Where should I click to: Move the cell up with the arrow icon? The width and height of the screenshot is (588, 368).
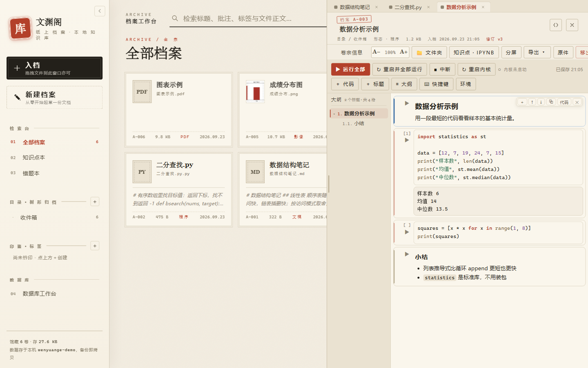[532, 102]
